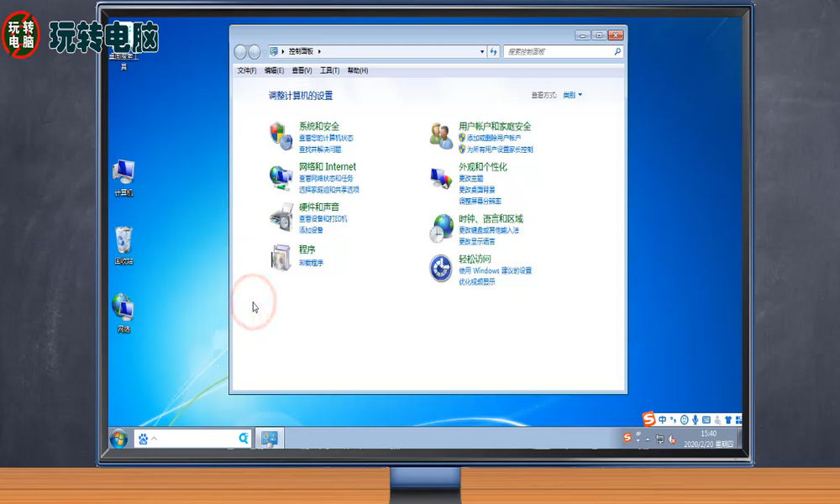
Task: Click the 添加或删除用户帐户 link
Action: [x=494, y=138]
